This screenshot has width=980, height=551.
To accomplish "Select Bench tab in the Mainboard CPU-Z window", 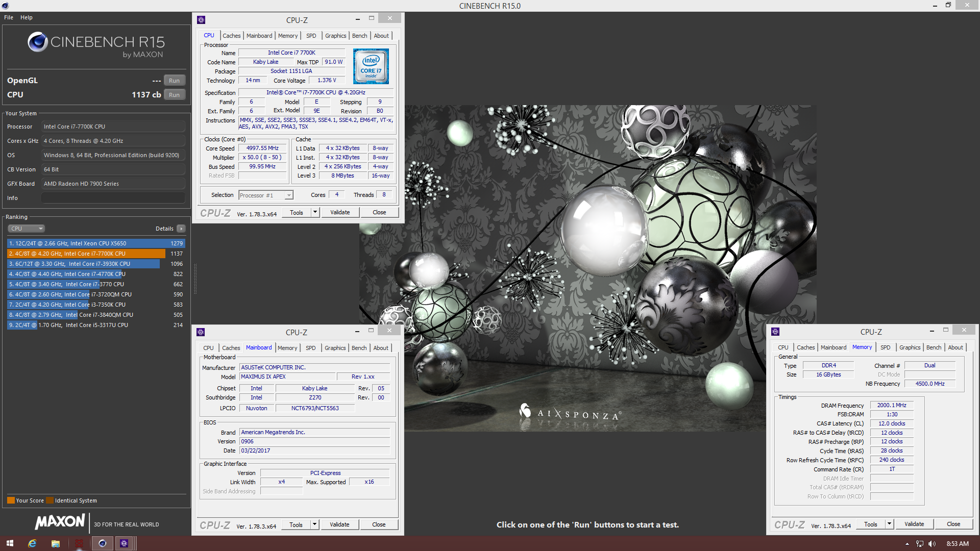I will click(x=359, y=348).
